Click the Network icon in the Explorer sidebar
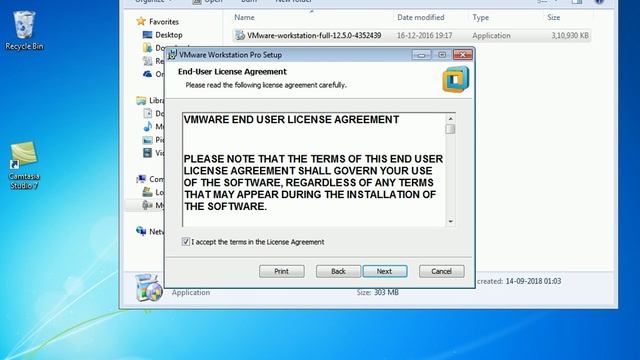The width and height of the screenshot is (640, 360). click(x=141, y=231)
